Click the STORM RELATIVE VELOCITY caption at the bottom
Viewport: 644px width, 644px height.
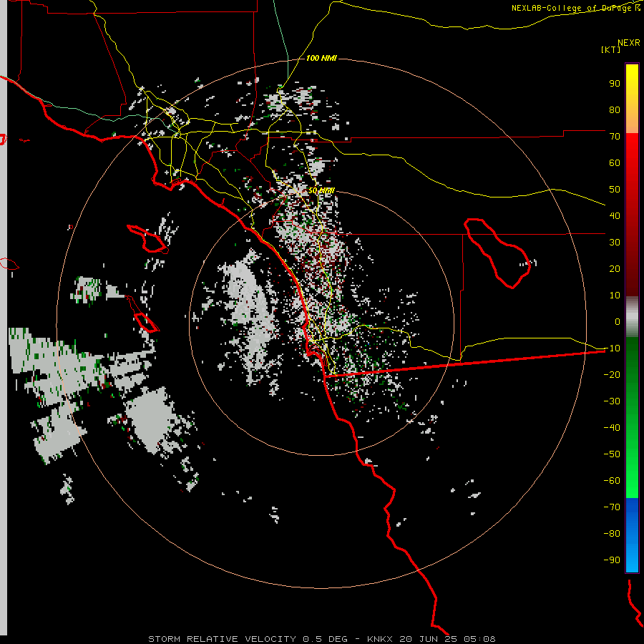coord(321,639)
